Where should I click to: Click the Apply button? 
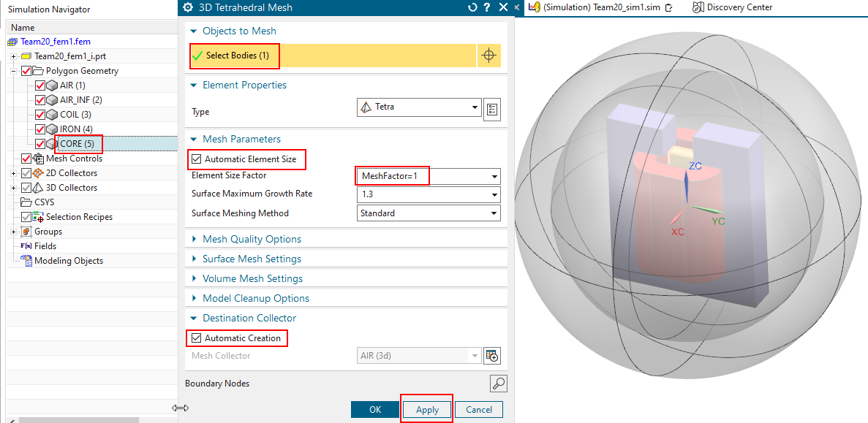pos(427,410)
